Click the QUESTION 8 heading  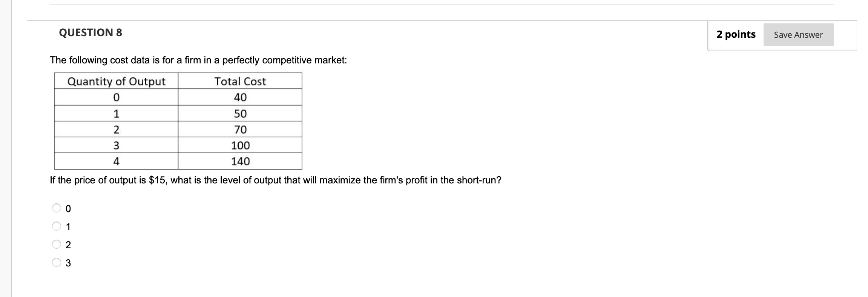[x=90, y=32]
